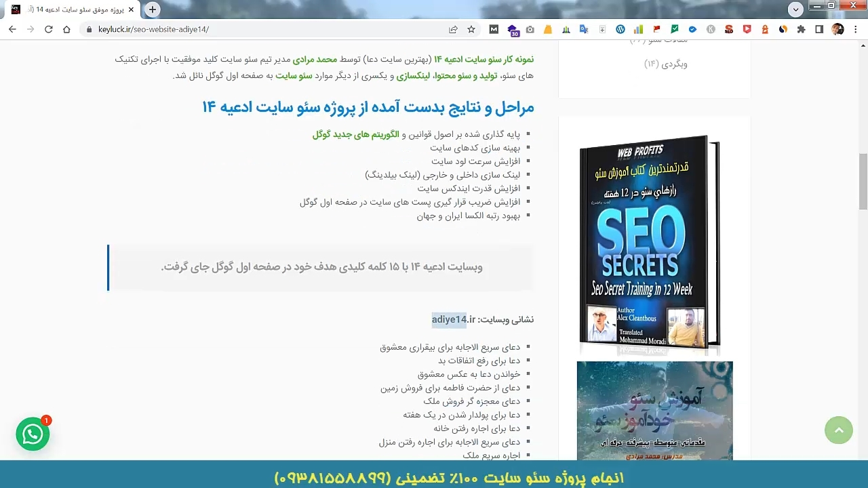The height and width of the screenshot is (488, 868).
Task: Reload the page
Action: (x=48, y=29)
